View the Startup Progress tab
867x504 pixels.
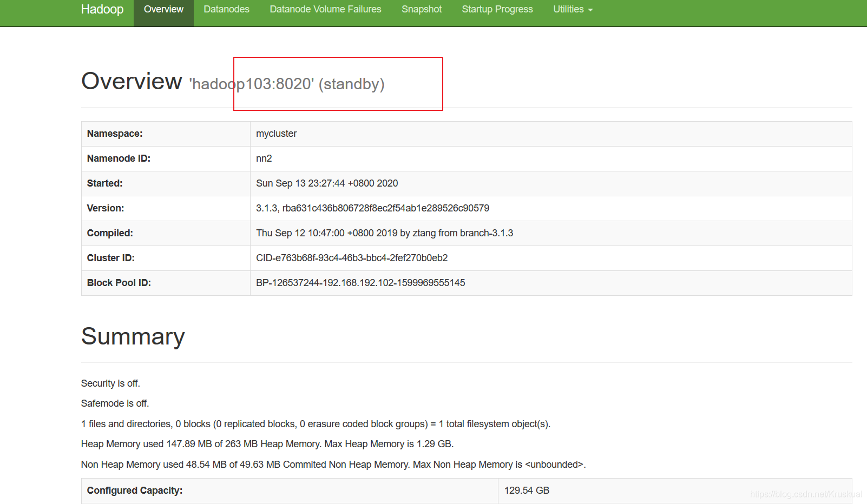[x=497, y=9]
